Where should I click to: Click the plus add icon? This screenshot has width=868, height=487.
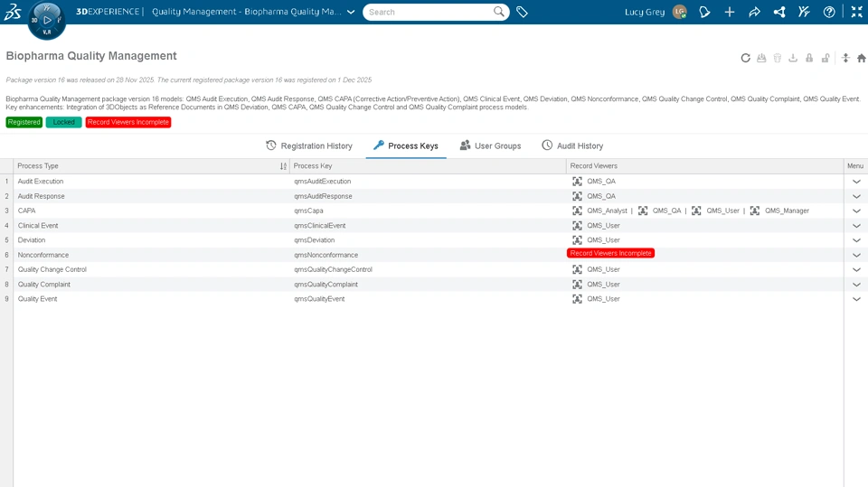[x=730, y=12]
